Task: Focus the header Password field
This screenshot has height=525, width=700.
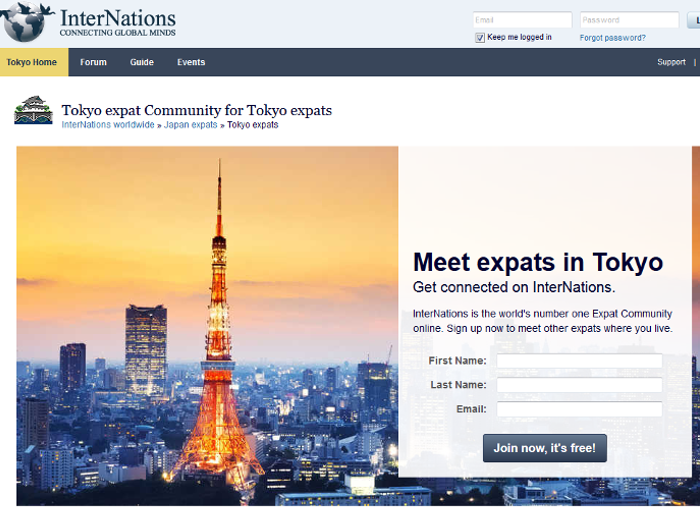Action: [x=629, y=20]
